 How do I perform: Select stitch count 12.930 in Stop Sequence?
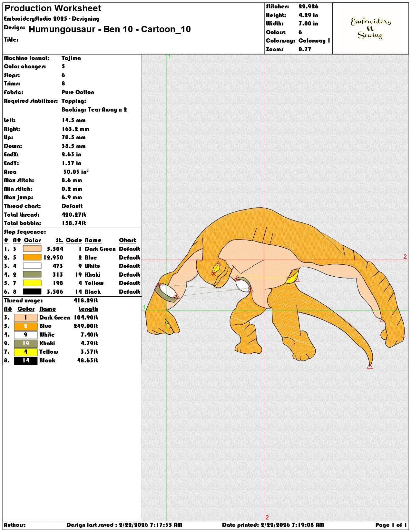(53, 258)
